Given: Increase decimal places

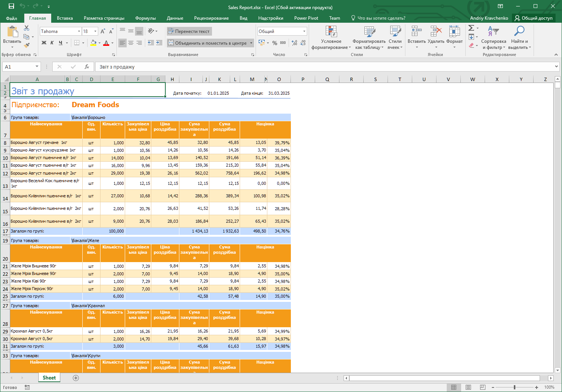Looking at the screenshot, I should [x=295, y=43].
